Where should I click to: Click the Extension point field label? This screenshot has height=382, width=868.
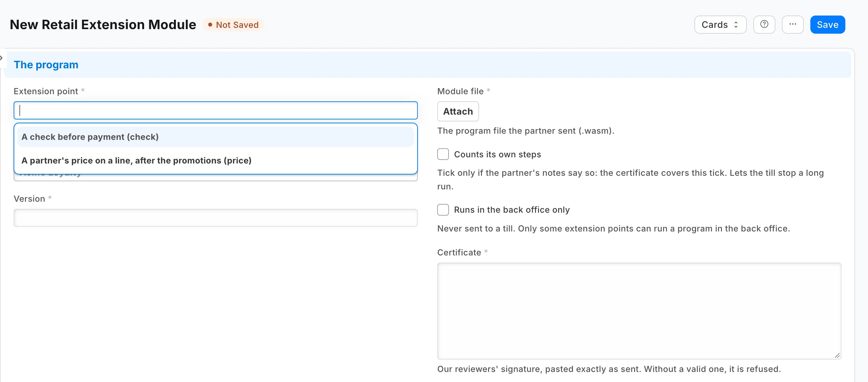tap(46, 91)
